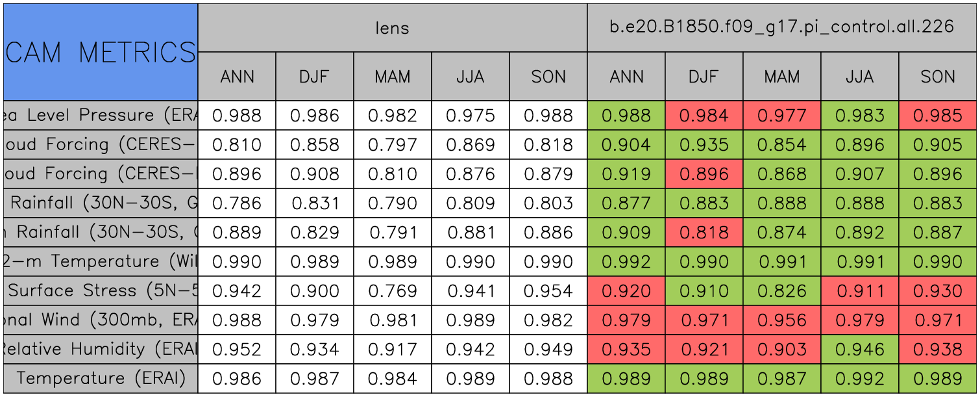Click the cell with value 0.769
This screenshot has height=397, width=980.
pyautogui.click(x=392, y=291)
